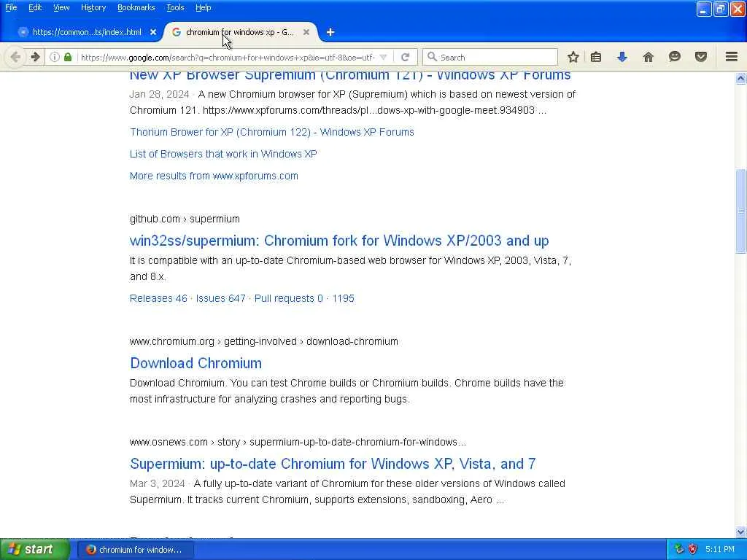The image size is (747, 560).
Task: Open the Help menu
Action: pos(203,7)
